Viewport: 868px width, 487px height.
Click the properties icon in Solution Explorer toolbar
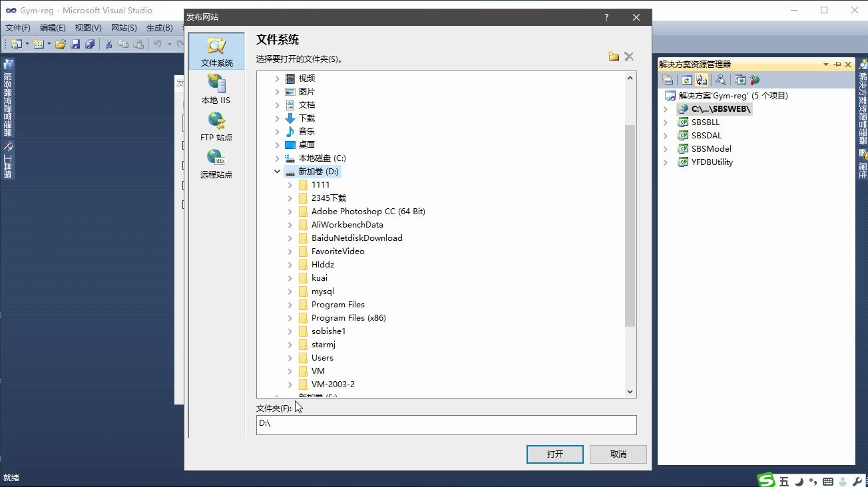pyautogui.click(x=668, y=80)
